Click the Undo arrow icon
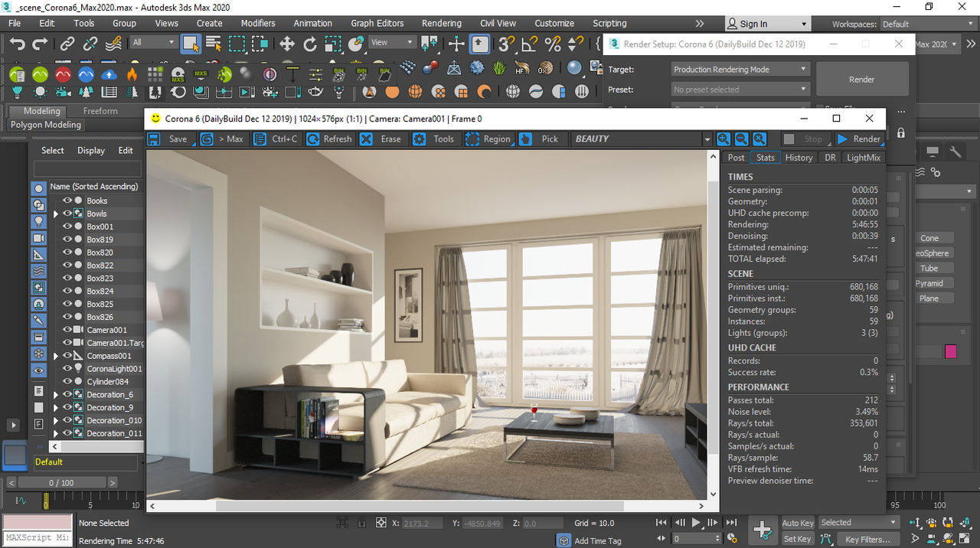This screenshot has height=548, width=980. pyautogui.click(x=18, y=44)
